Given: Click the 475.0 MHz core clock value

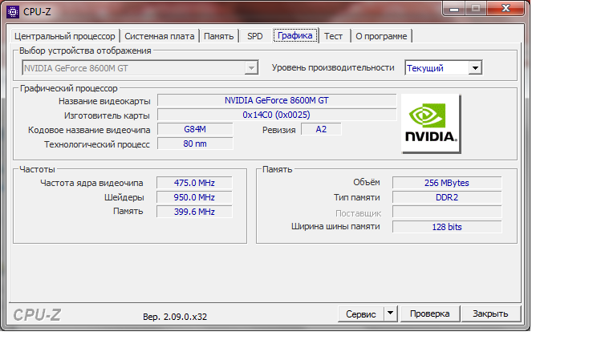Looking at the screenshot, I should [x=194, y=183].
